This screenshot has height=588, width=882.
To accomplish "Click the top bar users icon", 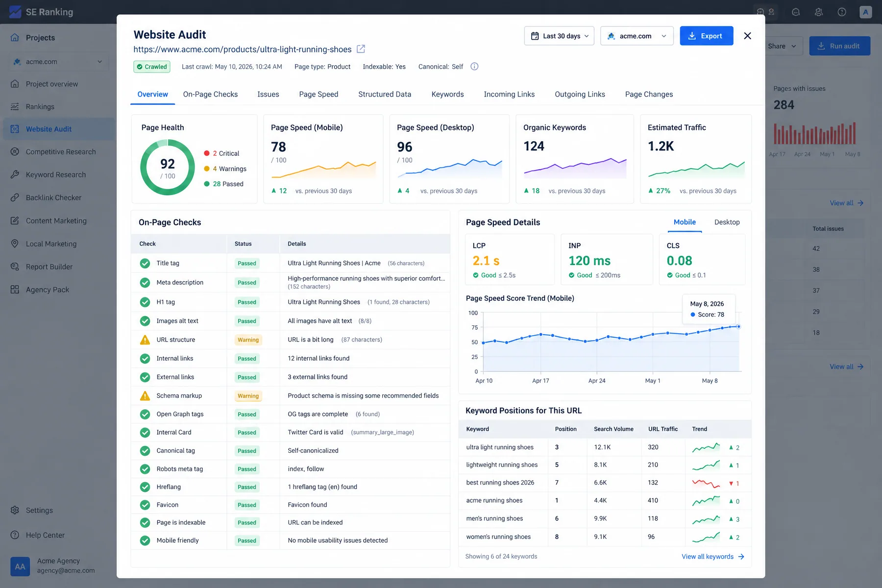I will (819, 12).
